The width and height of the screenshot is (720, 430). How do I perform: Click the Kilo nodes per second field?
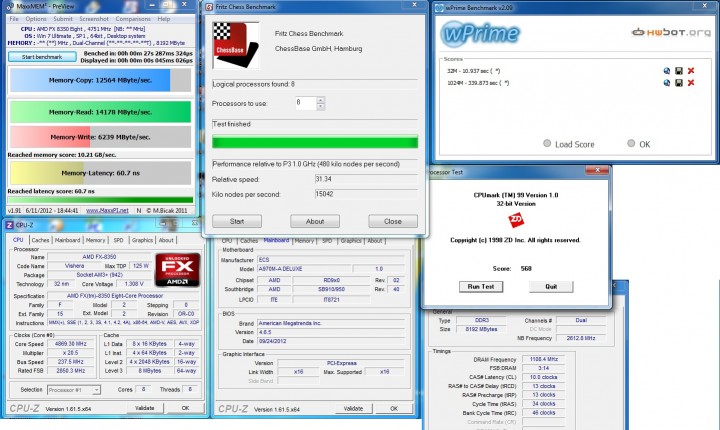pos(366,194)
